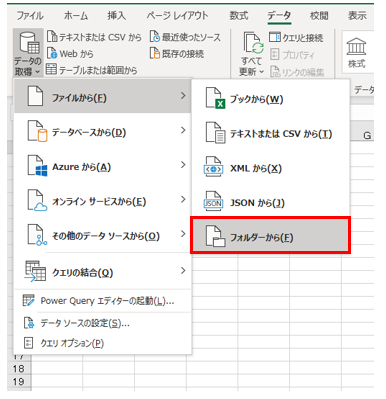Image resolution: width=386 pixels, height=399 pixels.
Task: Choose テキストまたは CSV から(T) in submenu
Action: [x=271, y=134]
